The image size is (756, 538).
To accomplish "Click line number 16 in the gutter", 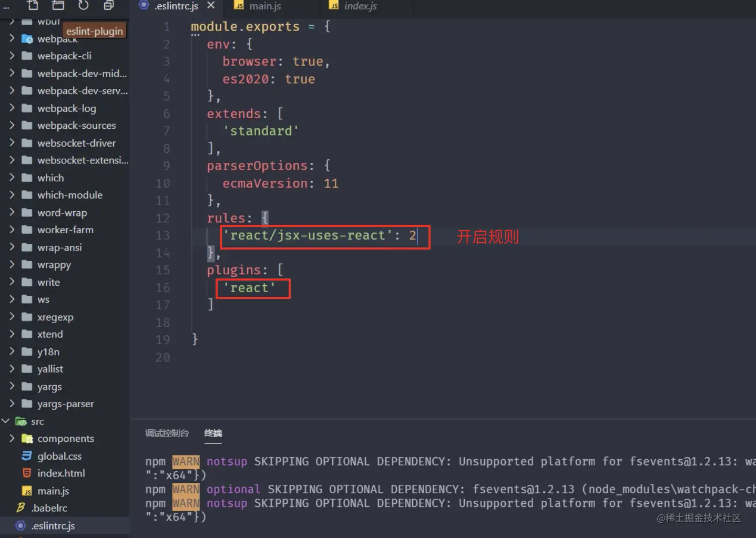I will [162, 288].
